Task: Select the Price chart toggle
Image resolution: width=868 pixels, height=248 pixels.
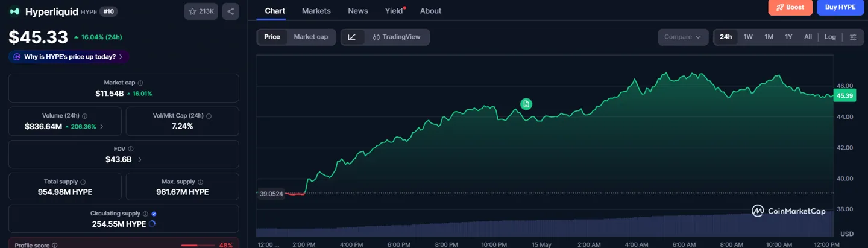Action: (x=272, y=37)
